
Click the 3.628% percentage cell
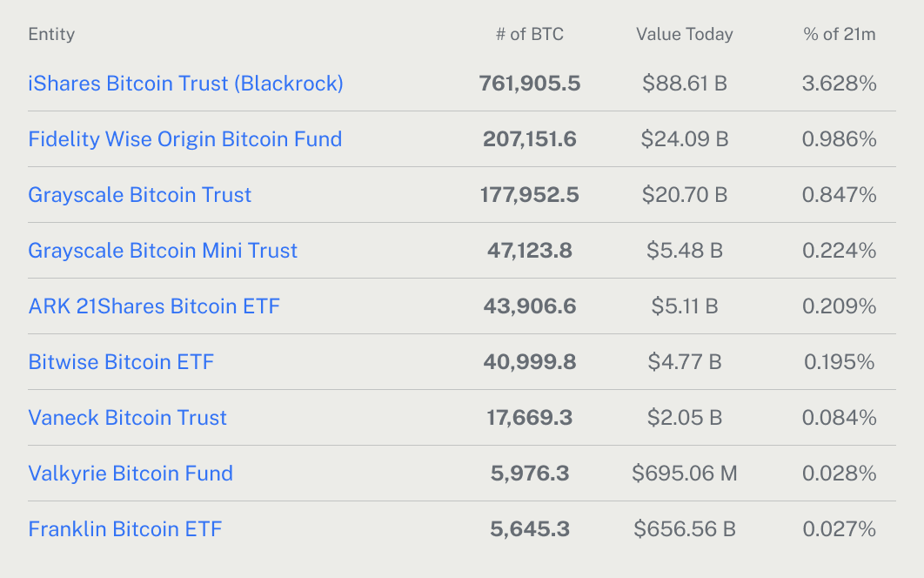839,84
